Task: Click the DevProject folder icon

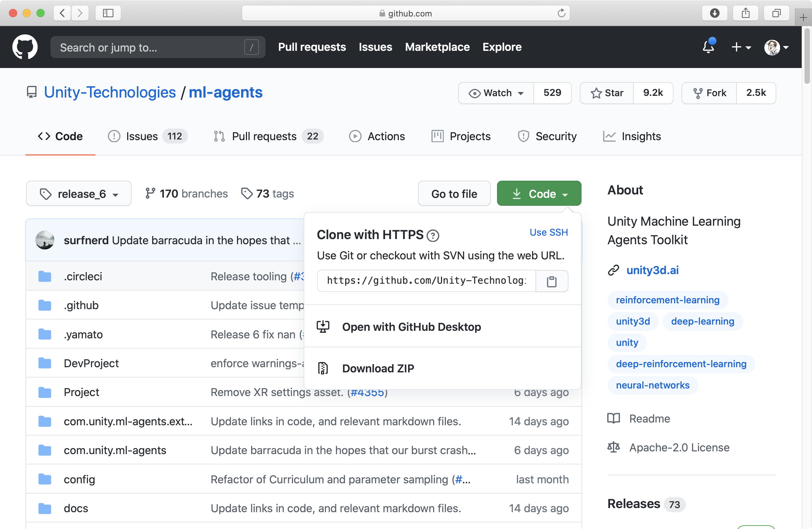Action: point(45,363)
